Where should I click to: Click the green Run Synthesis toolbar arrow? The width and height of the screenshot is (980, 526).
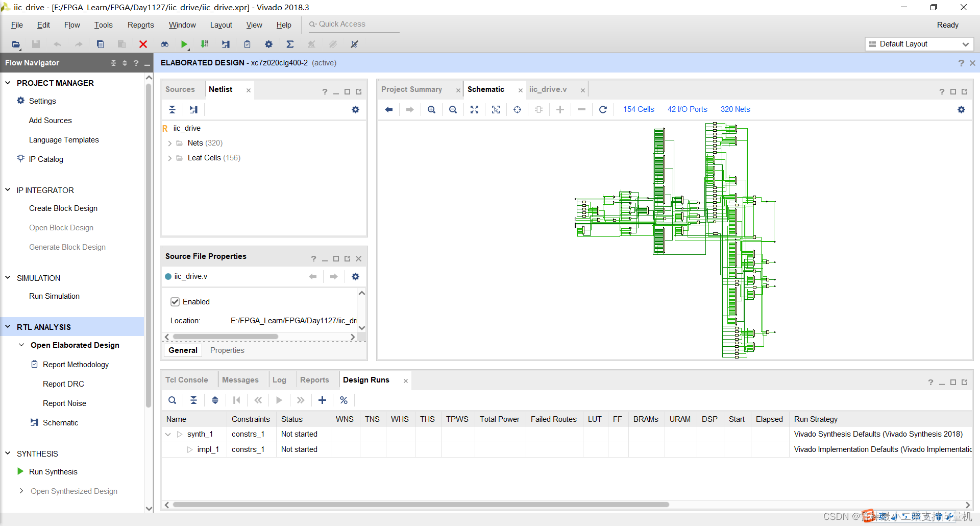click(184, 44)
